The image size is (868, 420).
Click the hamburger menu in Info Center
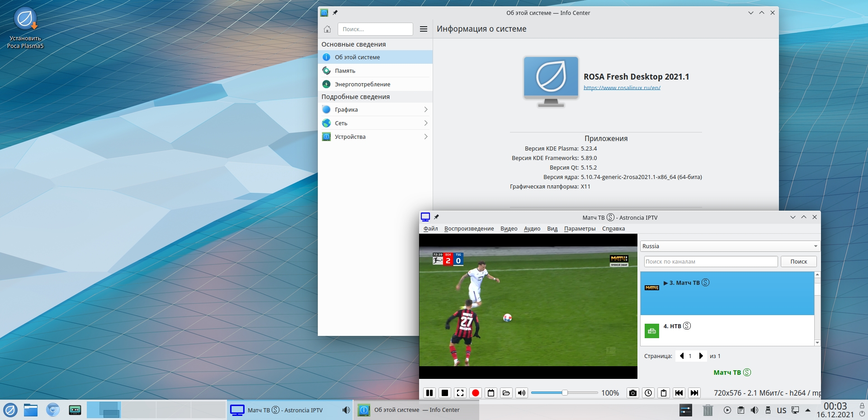pyautogui.click(x=424, y=29)
